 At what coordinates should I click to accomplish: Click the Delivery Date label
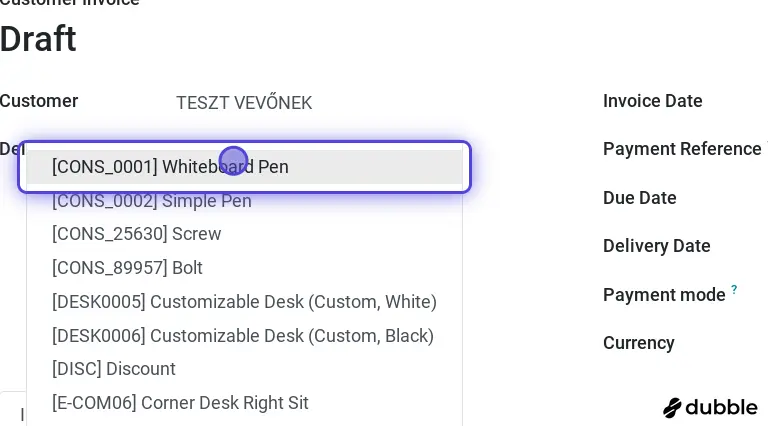tap(657, 246)
